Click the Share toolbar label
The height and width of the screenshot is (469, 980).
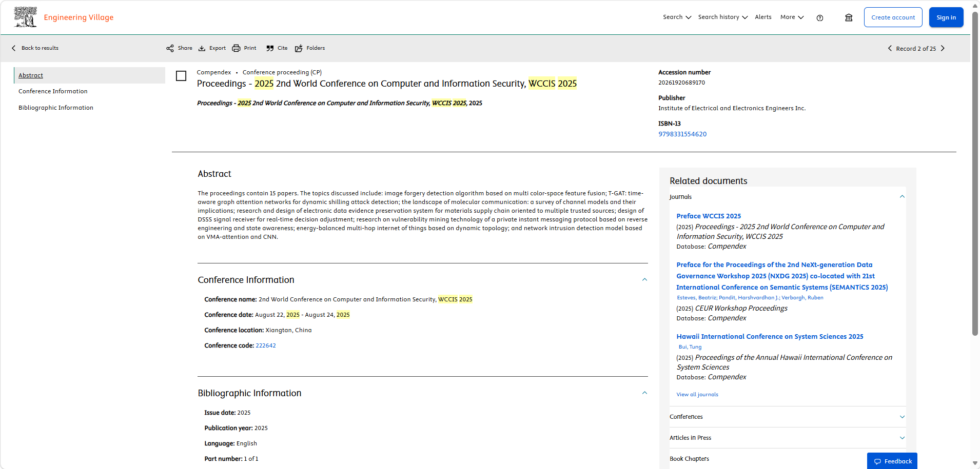(185, 48)
